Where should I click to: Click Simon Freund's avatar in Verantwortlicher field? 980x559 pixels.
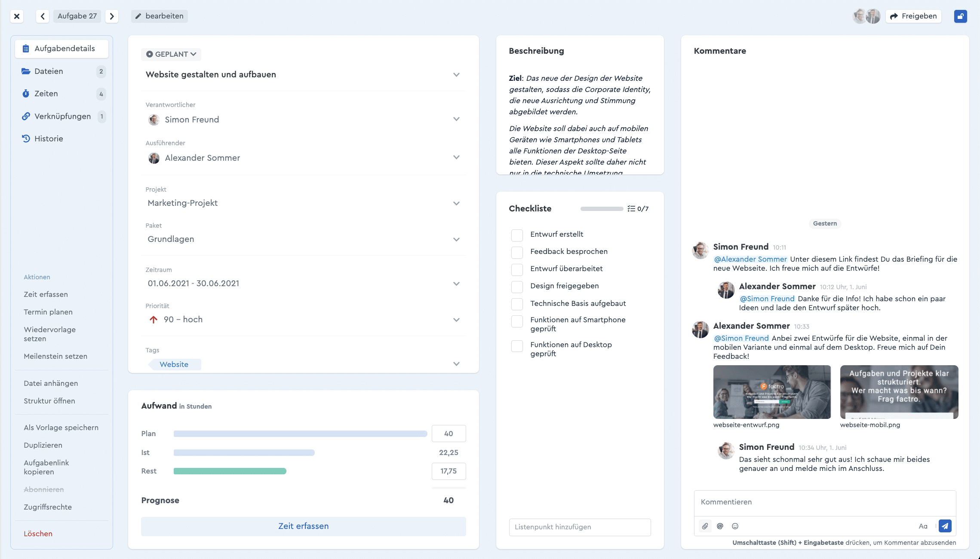tap(154, 119)
